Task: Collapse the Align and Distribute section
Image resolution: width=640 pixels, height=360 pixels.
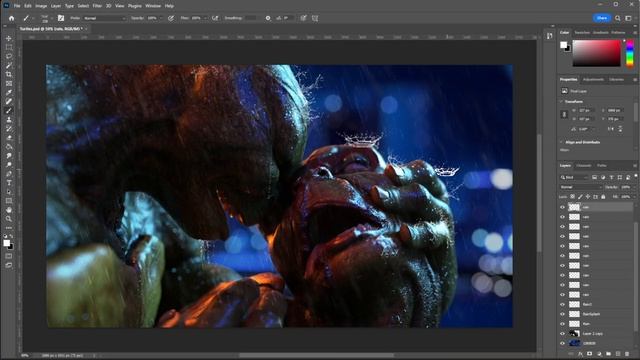Action: pyautogui.click(x=562, y=142)
